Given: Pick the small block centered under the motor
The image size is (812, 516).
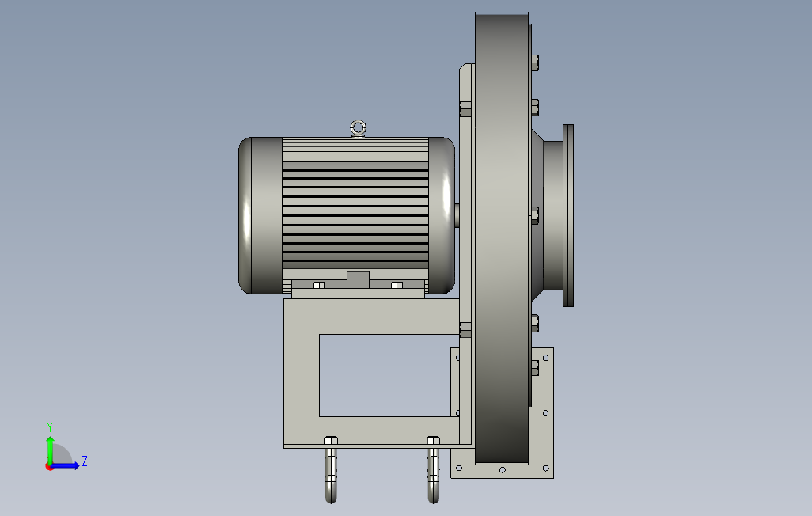Looking at the screenshot, I should point(358,280).
